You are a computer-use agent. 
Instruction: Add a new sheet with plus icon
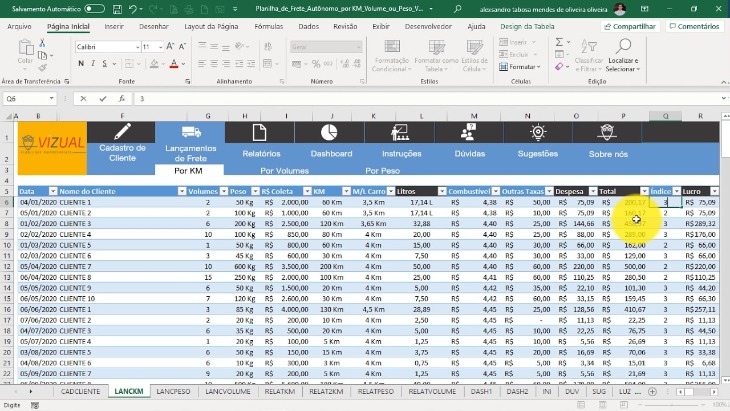[652, 391]
